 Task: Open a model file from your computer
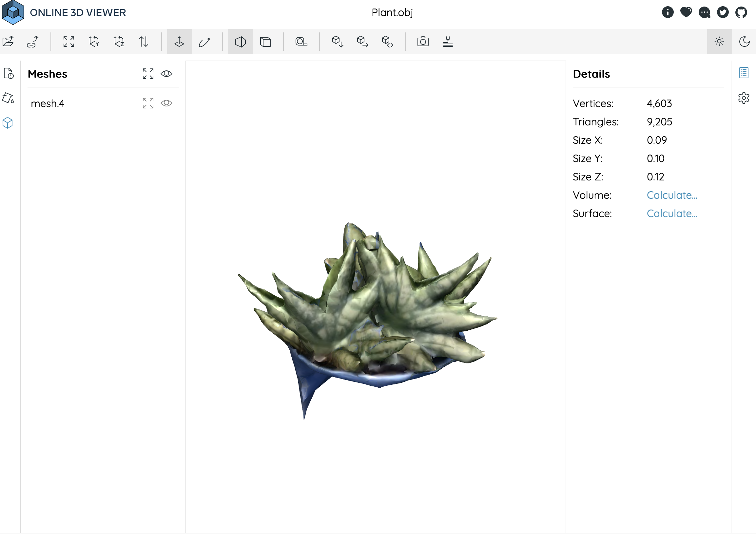(8, 41)
